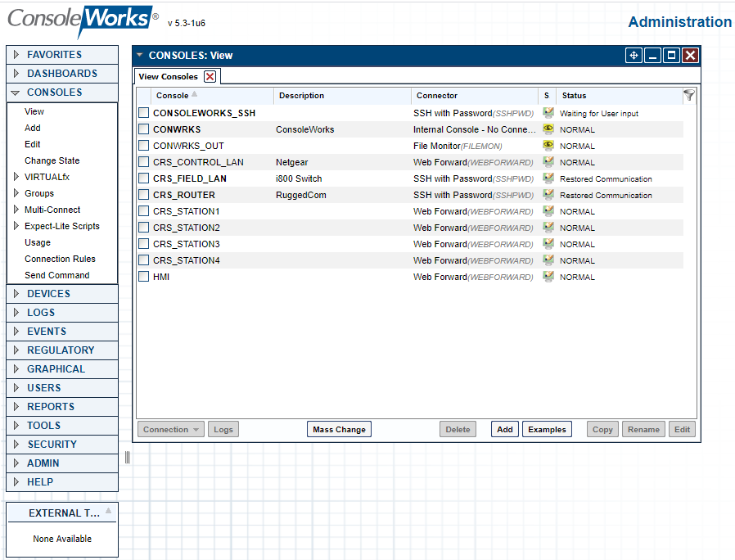
Task: Select the CRS_ROUTER console name
Action: tap(183, 195)
